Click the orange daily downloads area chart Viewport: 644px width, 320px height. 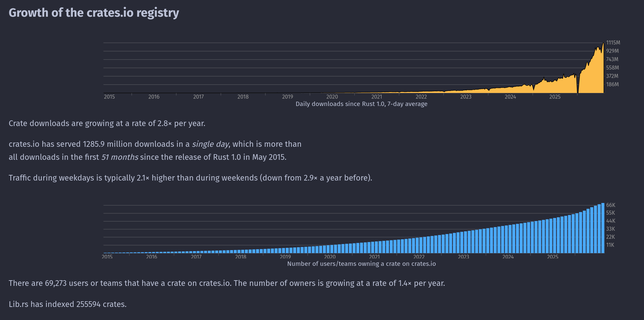[354, 68]
